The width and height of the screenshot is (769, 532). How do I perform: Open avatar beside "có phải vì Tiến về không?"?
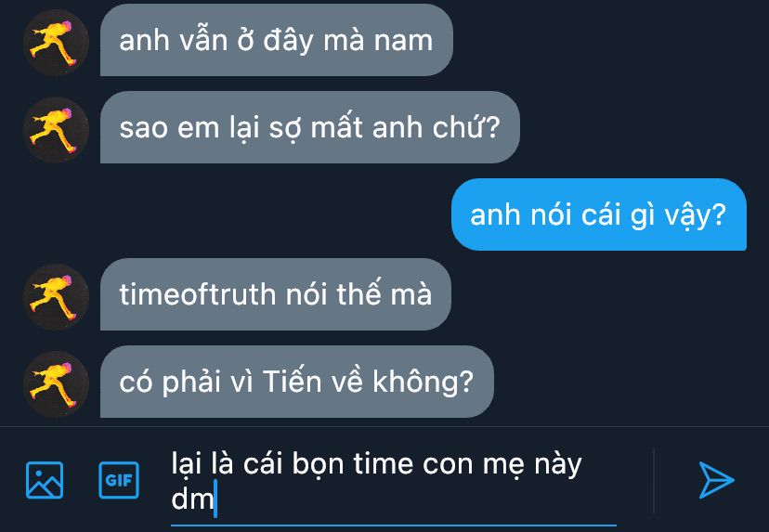point(56,384)
